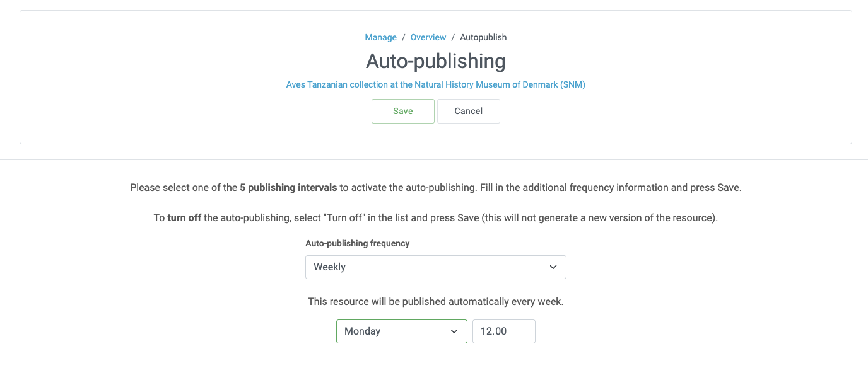Screen dimensions: 868x368
Task: Open the Auto-publishing frequency dropdown
Action: [x=435, y=267]
